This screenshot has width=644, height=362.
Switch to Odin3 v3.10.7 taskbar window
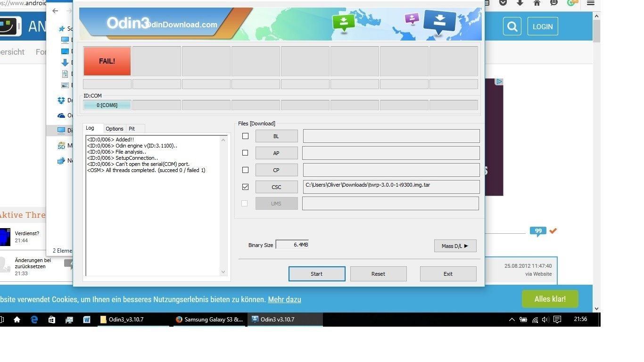(x=285, y=320)
